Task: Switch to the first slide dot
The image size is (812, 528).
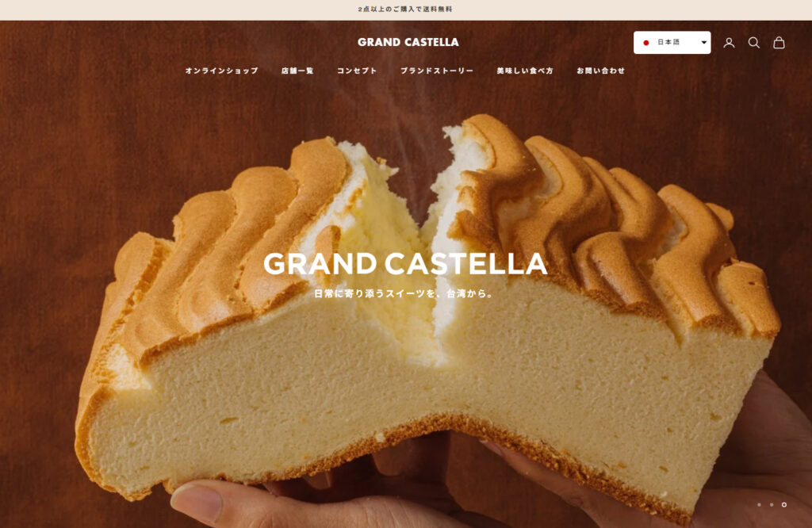Action: pos(759,504)
